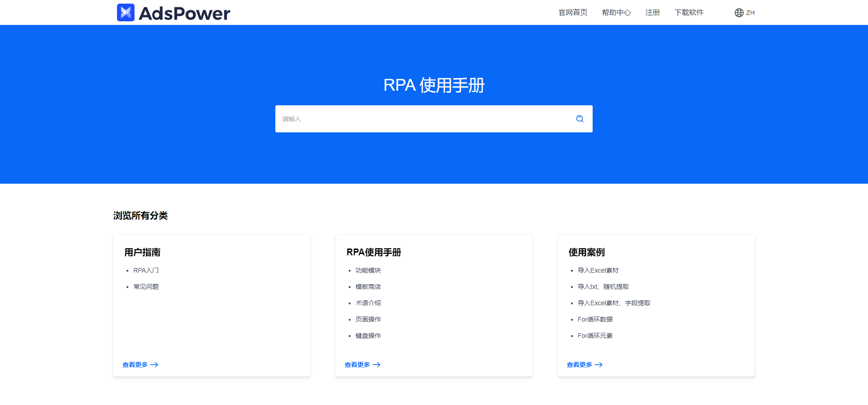Image resolution: width=868 pixels, height=405 pixels.
Task: Open the 页面操作 article
Action: [368, 319]
